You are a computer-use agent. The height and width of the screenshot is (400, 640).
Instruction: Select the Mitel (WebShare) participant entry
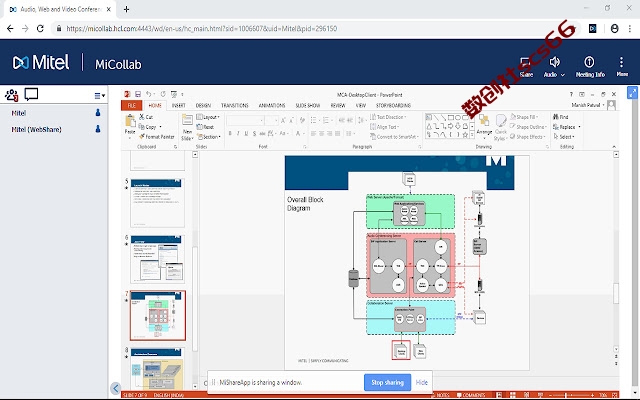tap(36, 129)
